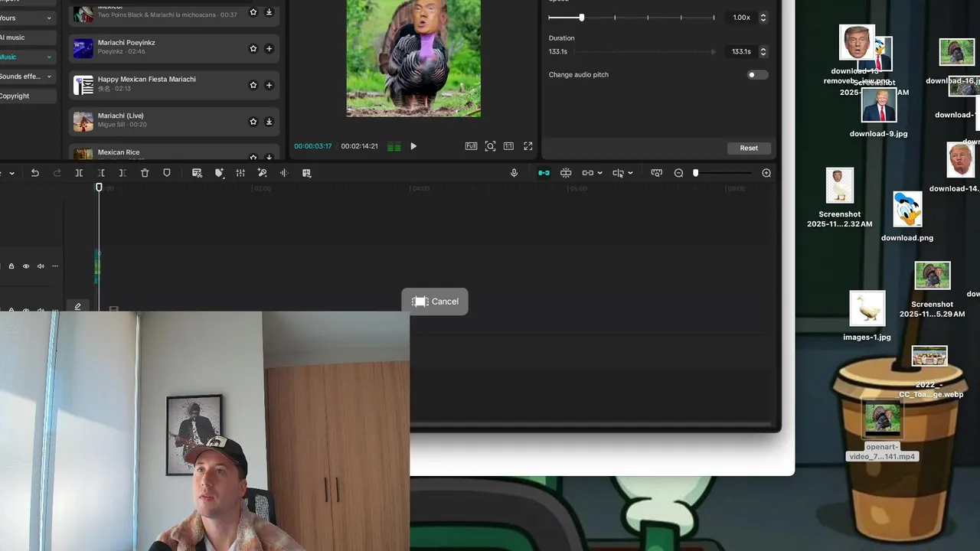Click the Delete right trim tool
Viewport: 980px width, 551px height.
tap(122, 173)
